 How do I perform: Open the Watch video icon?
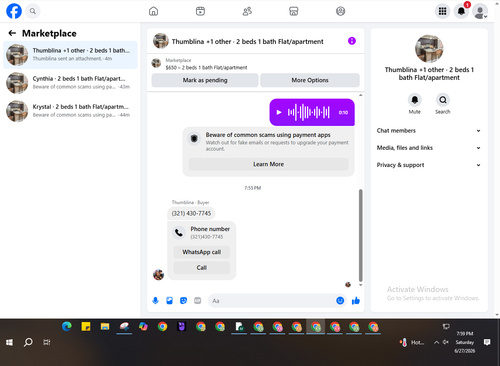click(x=200, y=11)
